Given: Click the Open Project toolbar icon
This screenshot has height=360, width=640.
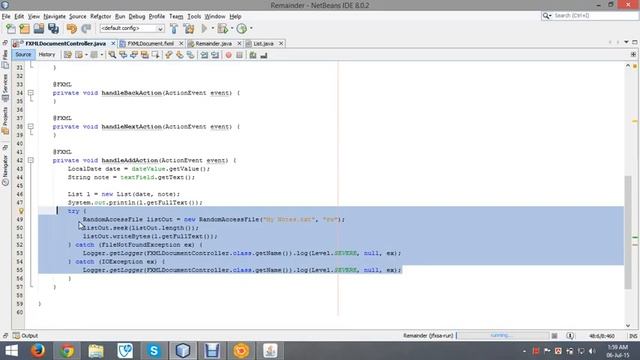Looking at the screenshot, I should (39, 29).
